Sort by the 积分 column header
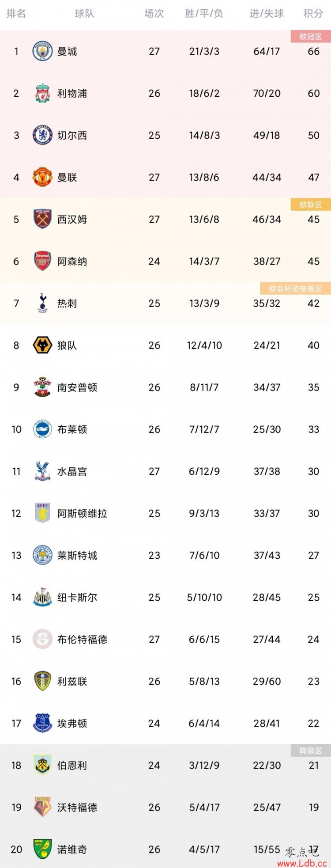The height and width of the screenshot is (868, 331). [313, 14]
